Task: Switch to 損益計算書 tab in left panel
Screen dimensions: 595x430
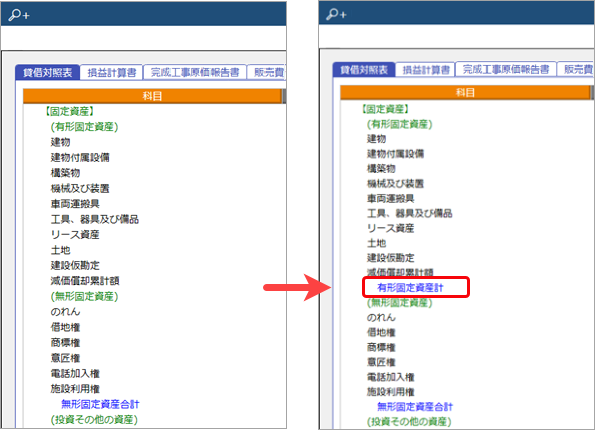Action: pos(112,72)
